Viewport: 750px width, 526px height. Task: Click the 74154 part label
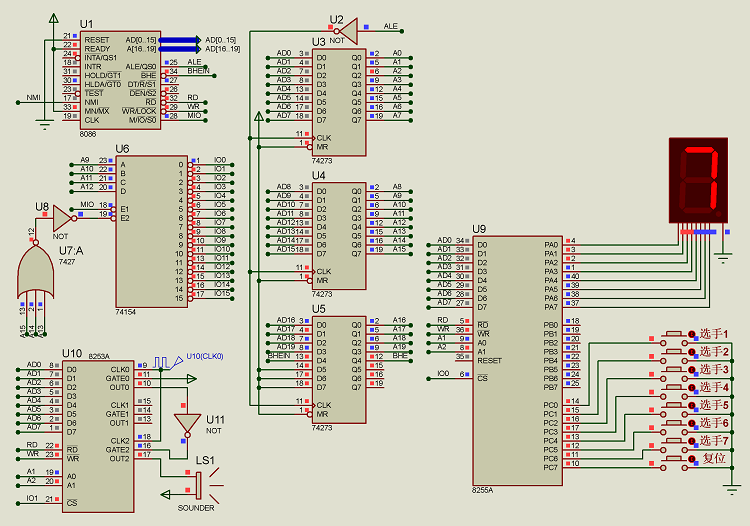[x=125, y=312]
